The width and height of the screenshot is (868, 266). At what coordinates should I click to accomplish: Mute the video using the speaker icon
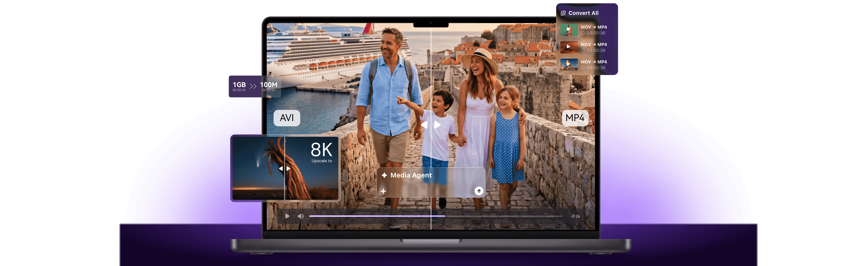point(301,216)
